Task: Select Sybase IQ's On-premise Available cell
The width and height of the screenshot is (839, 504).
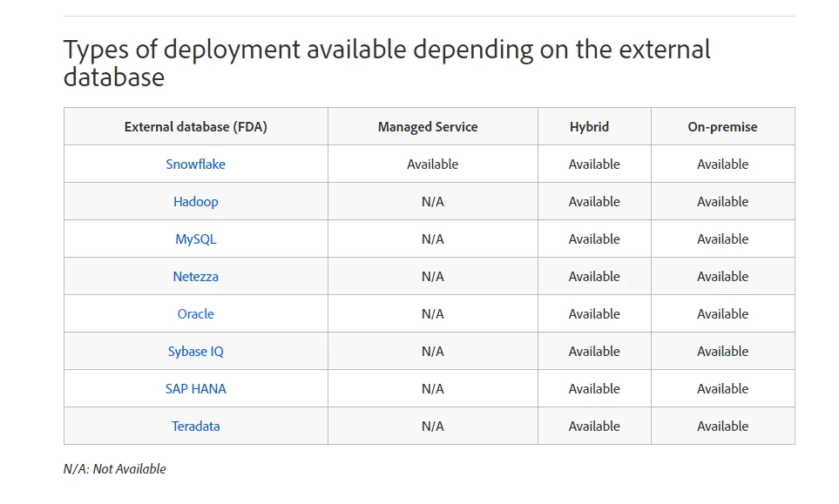Action: (722, 351)
